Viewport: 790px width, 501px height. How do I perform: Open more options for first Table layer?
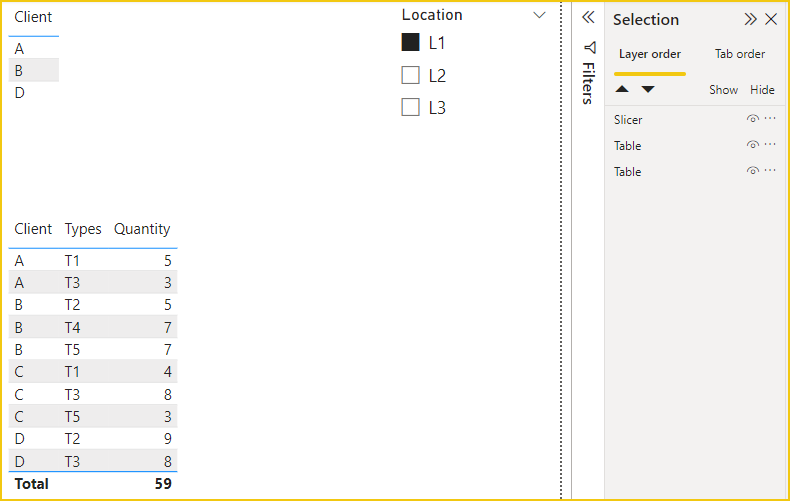770,144
